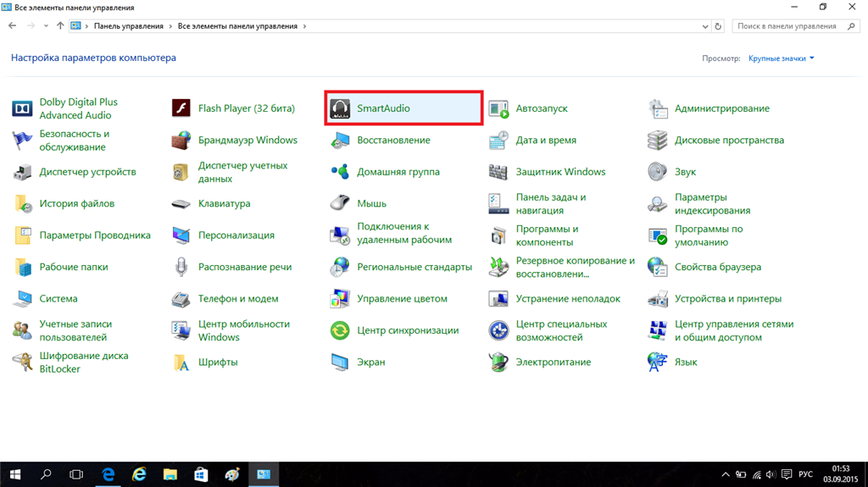This screenshot has height=487, width=868.
Task: Open the Автозапуск icon
Action: (x=498, y=108)
